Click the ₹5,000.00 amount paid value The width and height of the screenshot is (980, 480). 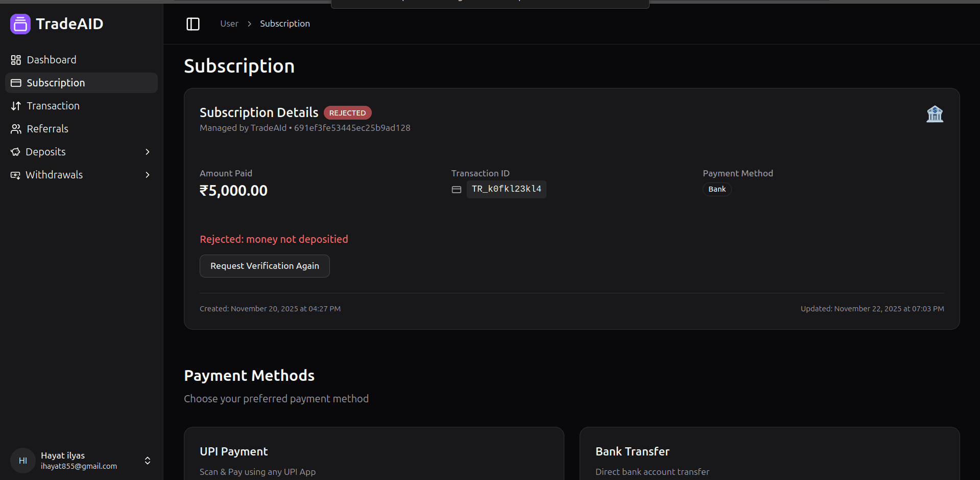(x=233, y=191)
